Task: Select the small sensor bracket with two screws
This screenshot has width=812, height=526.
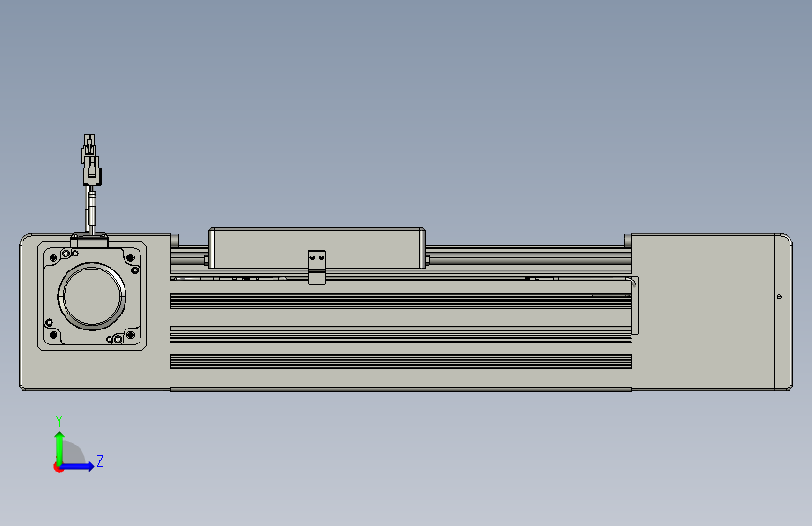Action: click(x=317, y=267)
